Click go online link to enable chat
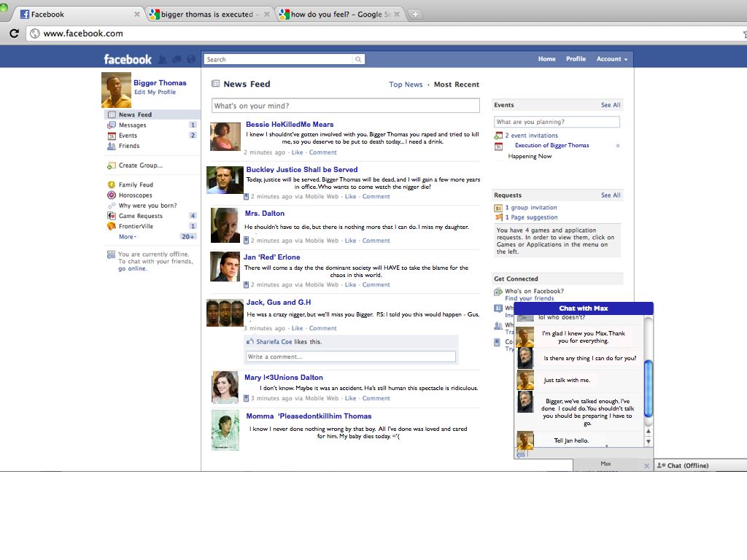 click(132, 268)
